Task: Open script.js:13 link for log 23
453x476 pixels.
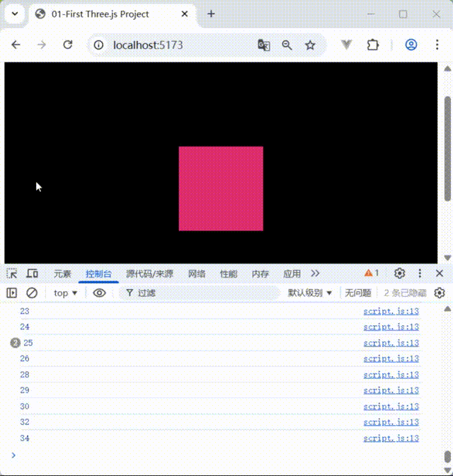Action: point(391,311)
